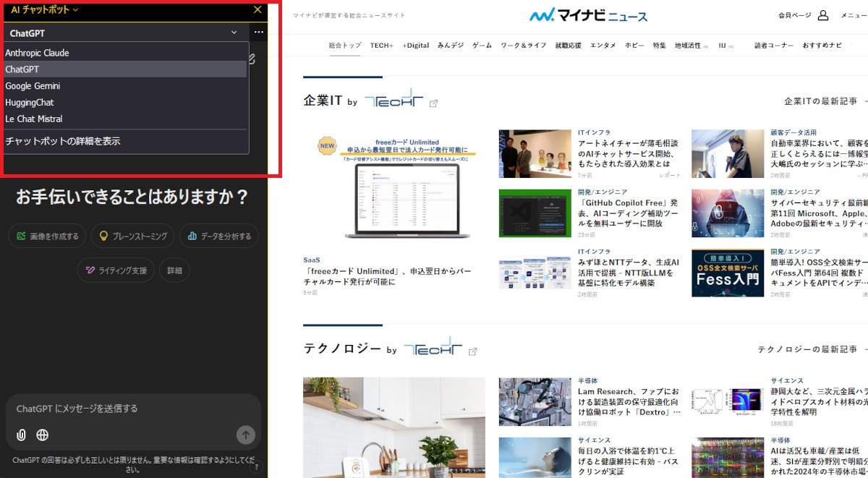
Task: Click the globe web search icon
Action: [x=43, y=435]
